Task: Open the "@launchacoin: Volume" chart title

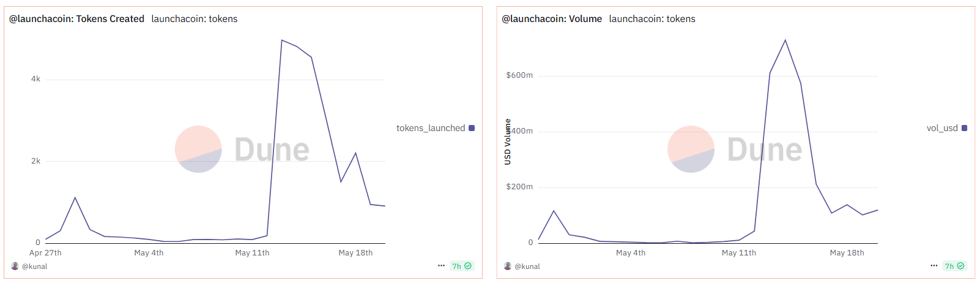Action: (x=552, y=19)
